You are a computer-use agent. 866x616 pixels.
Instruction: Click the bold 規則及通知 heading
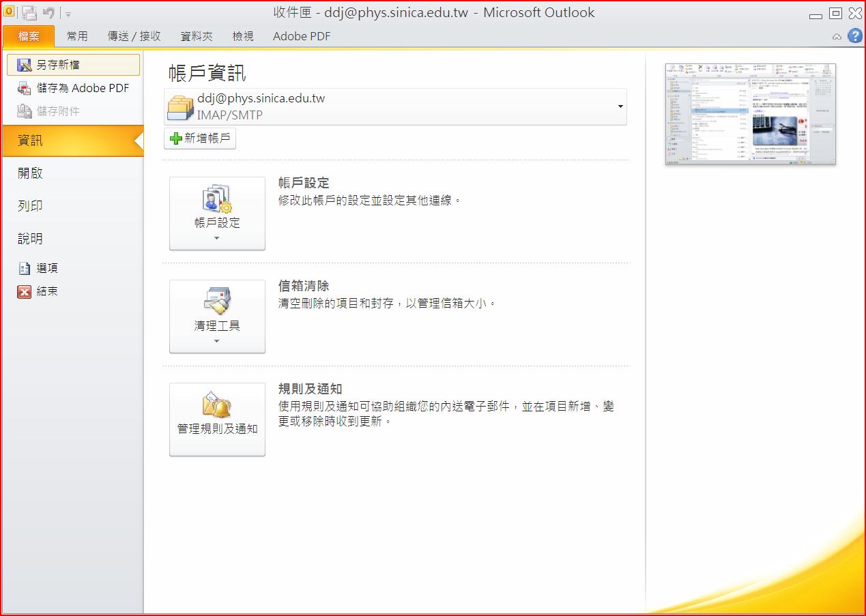[311, 389]
